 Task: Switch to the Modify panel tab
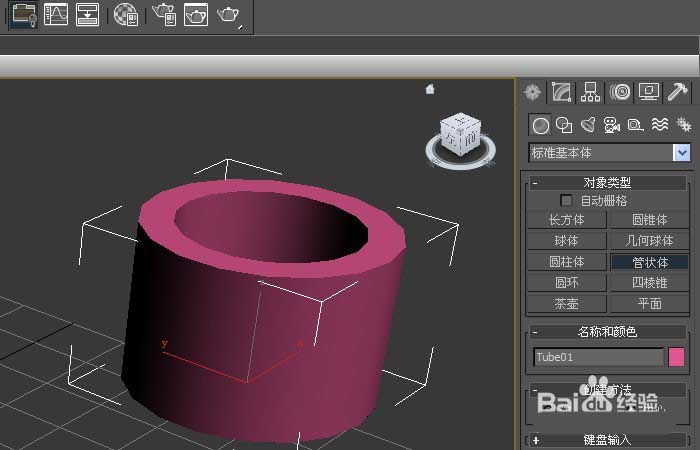561,93
